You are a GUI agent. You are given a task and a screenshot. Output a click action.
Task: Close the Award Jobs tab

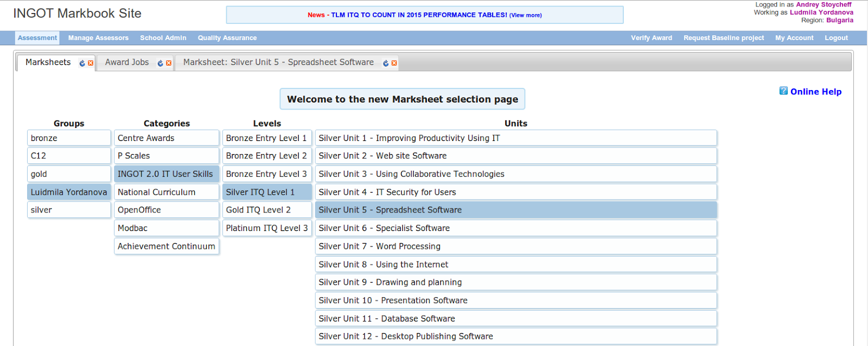click(x=169, y=63)
